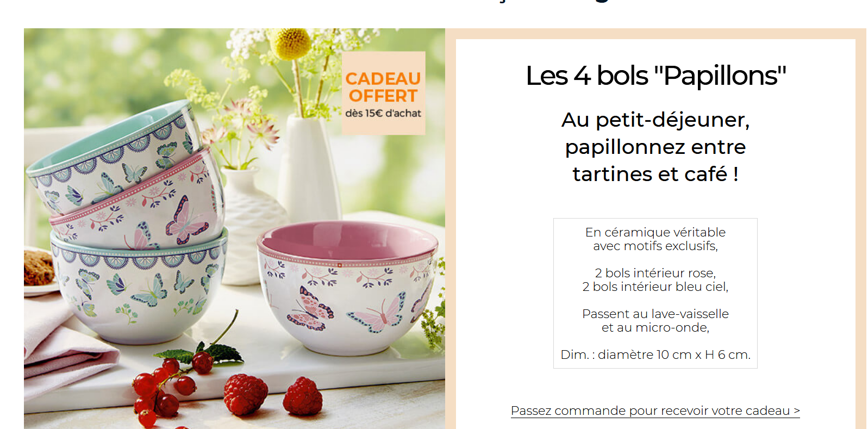Click the 'Dim. : diamètre 10 cm' dimensions line

(x=655, y=355)
